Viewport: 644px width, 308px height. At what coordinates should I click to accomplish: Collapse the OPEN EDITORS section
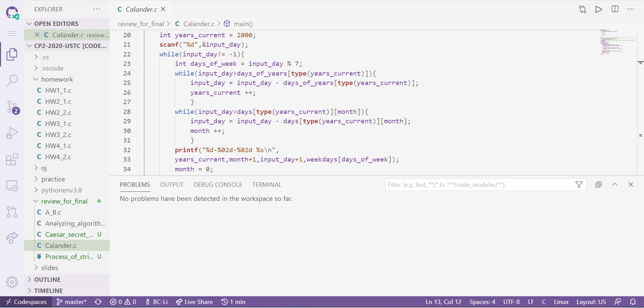point(67,24)
